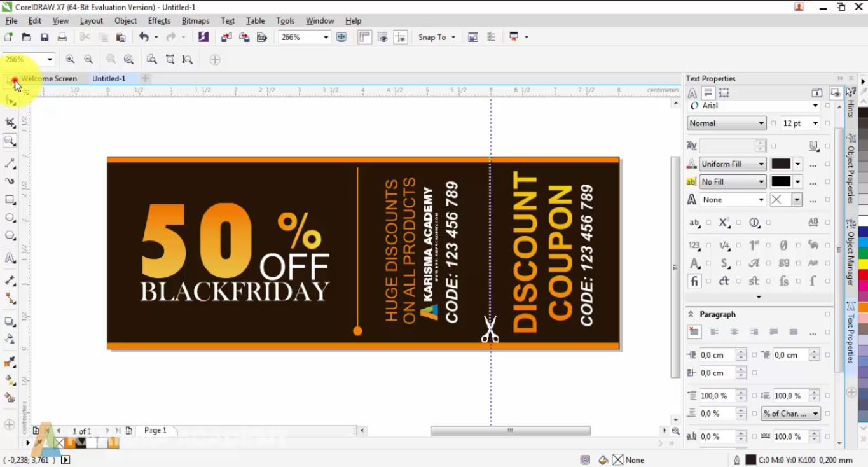Open the File menu

click(x=11, y=21)
